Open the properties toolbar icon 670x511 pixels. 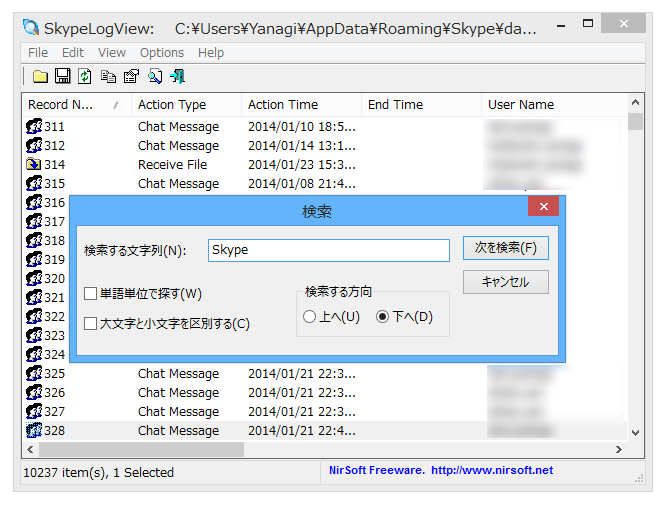(131, 76)
